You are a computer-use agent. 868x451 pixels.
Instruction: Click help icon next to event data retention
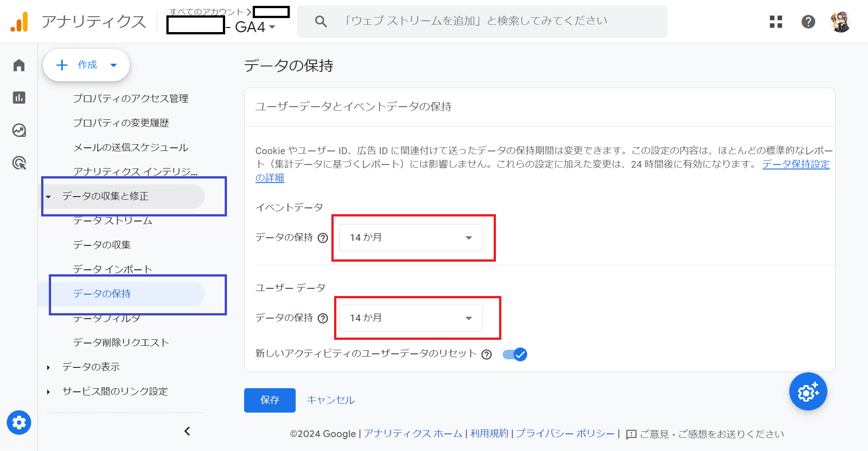pos(323,238)
